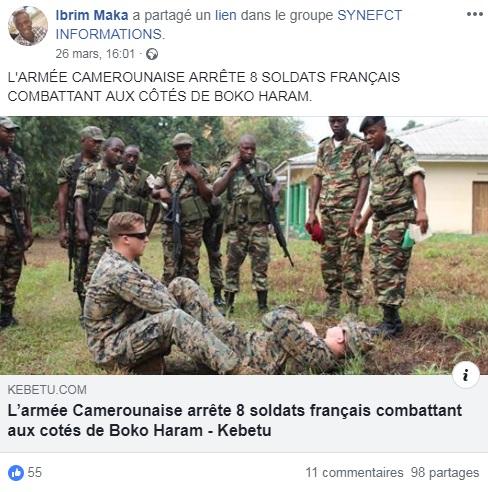View the 98 partages list
488x492 pixels.
click(x=445, y=473)
